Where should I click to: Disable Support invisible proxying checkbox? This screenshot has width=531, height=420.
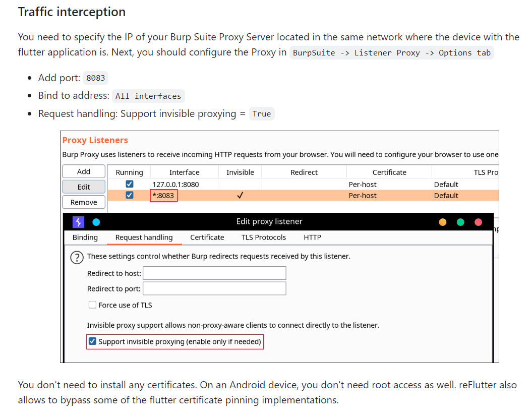tap(92, 341)
